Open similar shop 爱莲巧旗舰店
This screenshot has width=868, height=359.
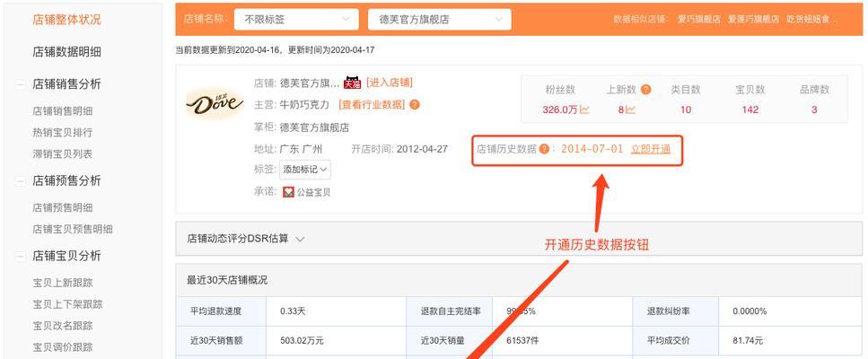753,19
